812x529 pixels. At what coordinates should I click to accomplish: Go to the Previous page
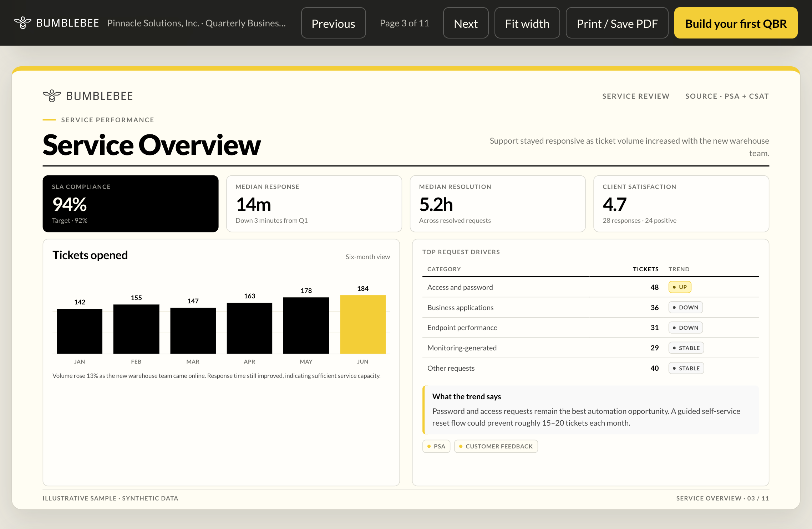pyautogui.click(x=333, y=23)
